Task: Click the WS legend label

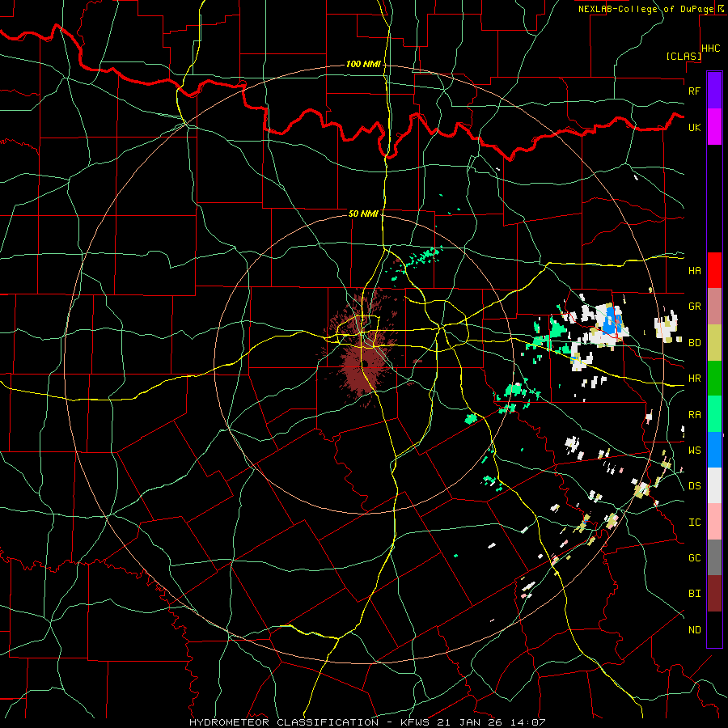Action: pyautogui.click(x=694, y=451)
